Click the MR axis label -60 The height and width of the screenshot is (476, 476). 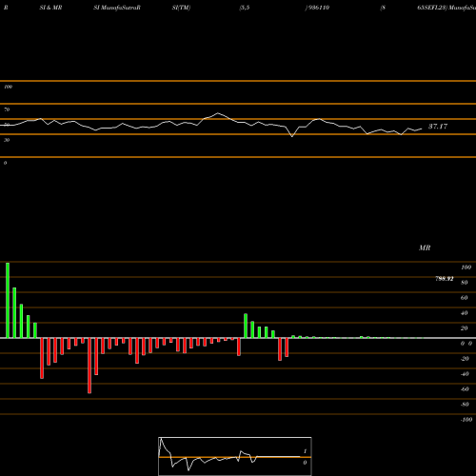point(465,389)
